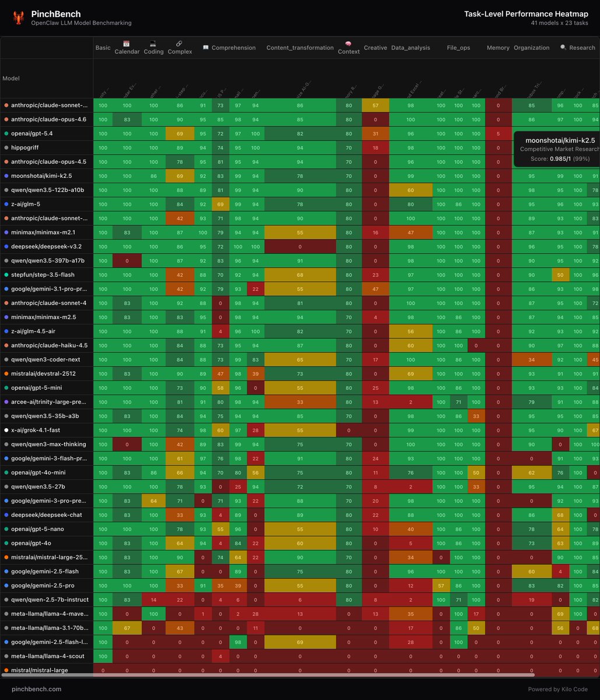Image resolution: width=600 pixels, height=700 pixels.
Task: Select the x-ai/grok-4.1-fast model name
Action: (x=37, y=430)
